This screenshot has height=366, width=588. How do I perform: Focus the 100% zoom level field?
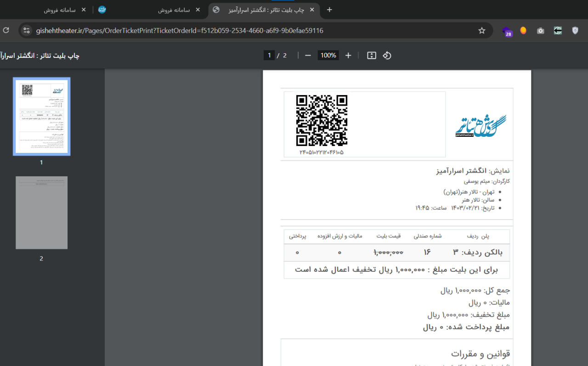pos(328,55)
